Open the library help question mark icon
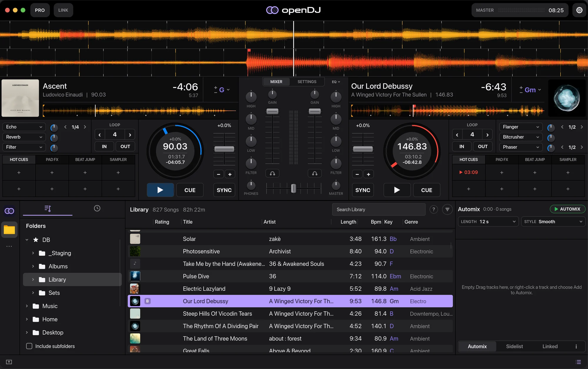 [433, 209]
